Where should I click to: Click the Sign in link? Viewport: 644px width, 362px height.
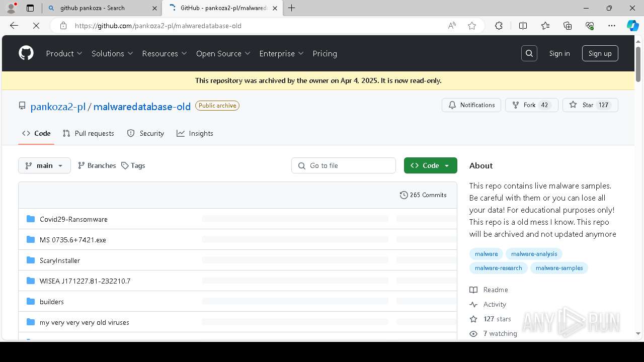(x=559, y=53)
